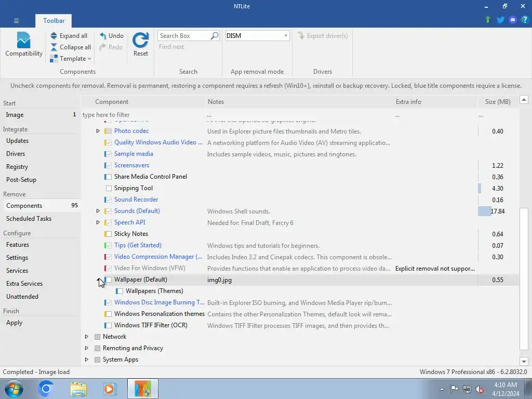Open the Twitter bird icon
The image size is (532, 399).
tap(500, 20)
